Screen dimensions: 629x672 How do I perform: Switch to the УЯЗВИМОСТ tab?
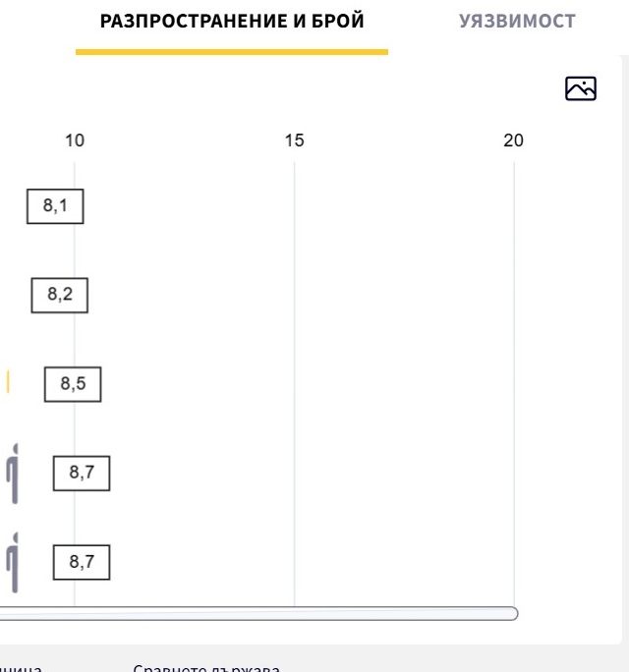(517, 21)
